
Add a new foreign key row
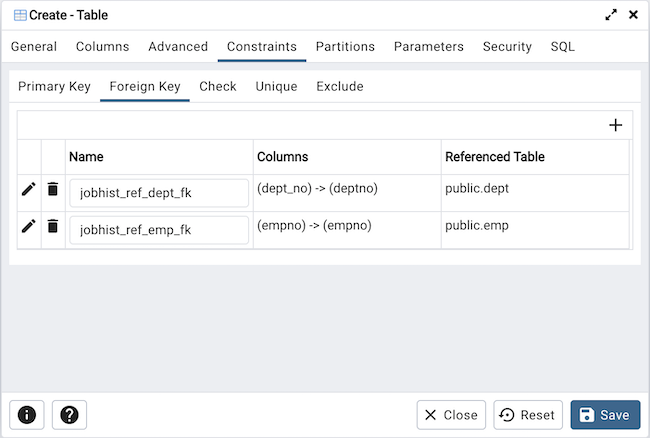[615, 125]
